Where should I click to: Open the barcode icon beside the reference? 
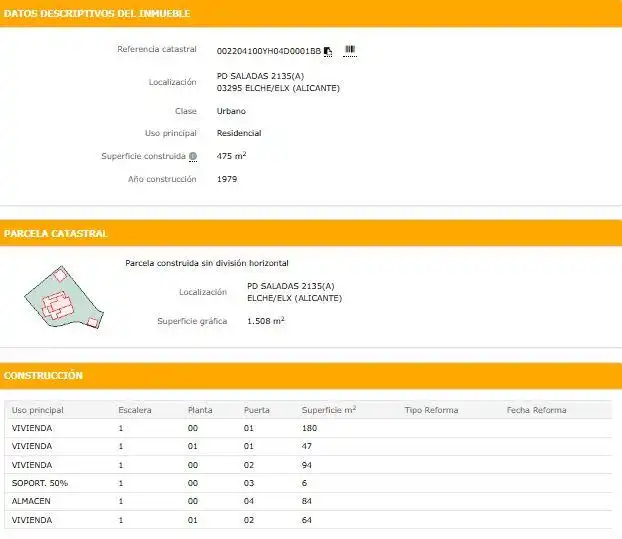tap(350, 50)
